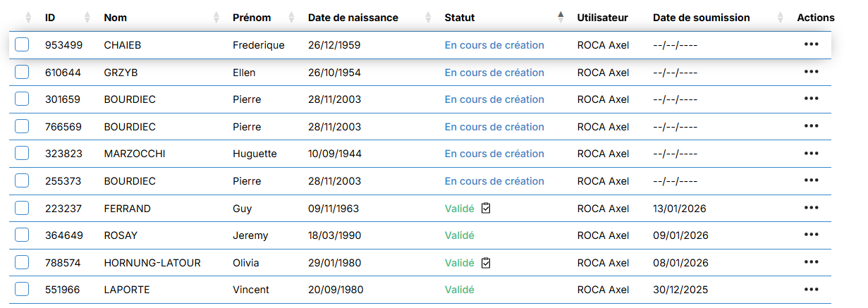Click clipboard icon beside HORNUNG-LATOUR Validé status

485,263
